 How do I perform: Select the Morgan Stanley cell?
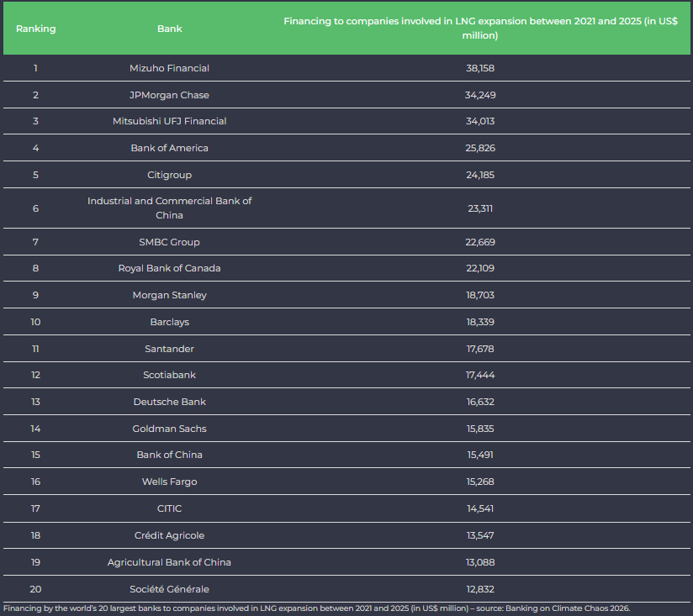pyautogui.click(x=169, y=295)
